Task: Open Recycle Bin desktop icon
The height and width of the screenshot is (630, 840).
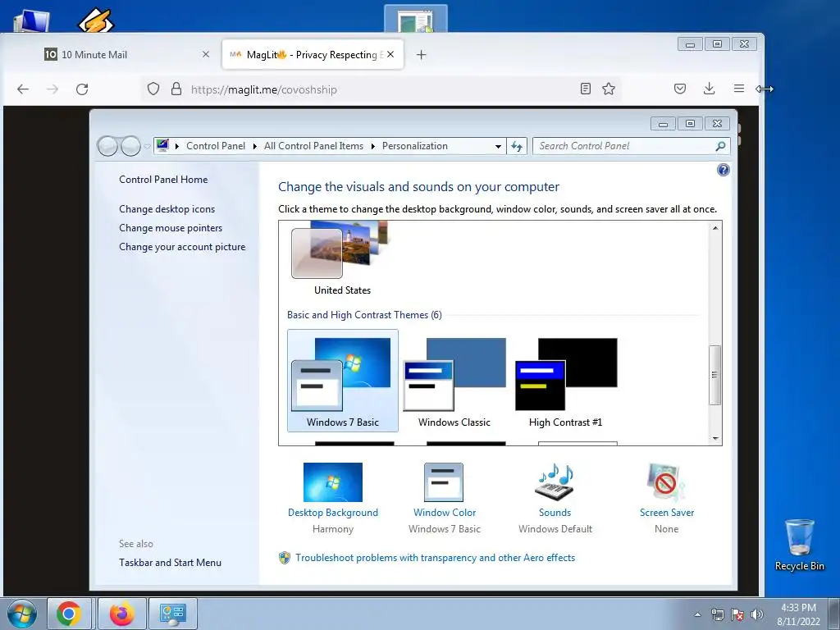Action: [x=799, y=545]
